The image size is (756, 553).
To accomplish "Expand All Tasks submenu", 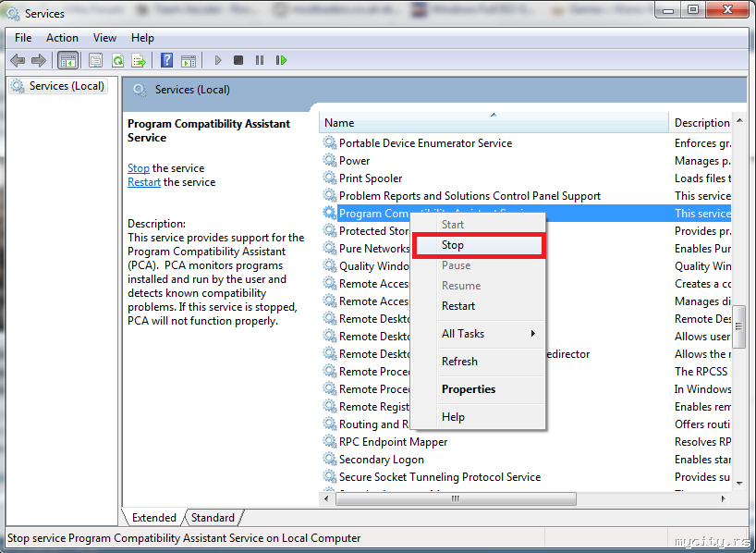I will (x=480, y=334).
